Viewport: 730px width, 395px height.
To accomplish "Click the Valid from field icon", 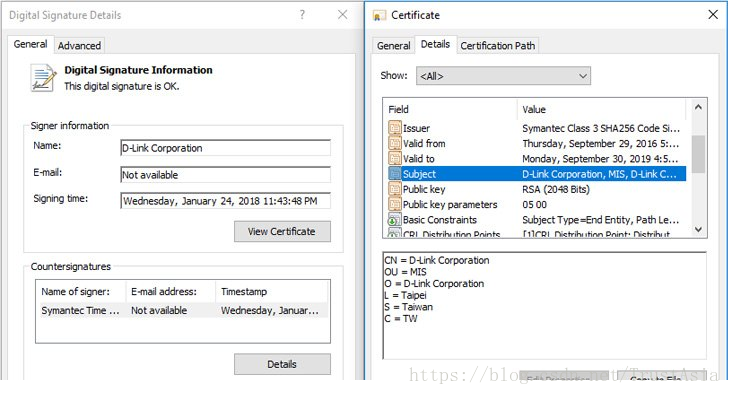I will click(x=394, y=143).
